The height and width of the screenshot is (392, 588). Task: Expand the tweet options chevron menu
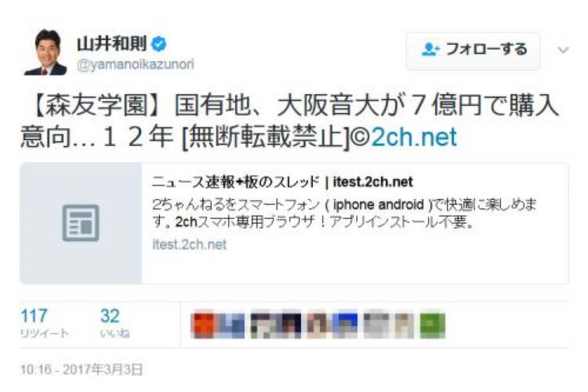[x=563, y=50]
